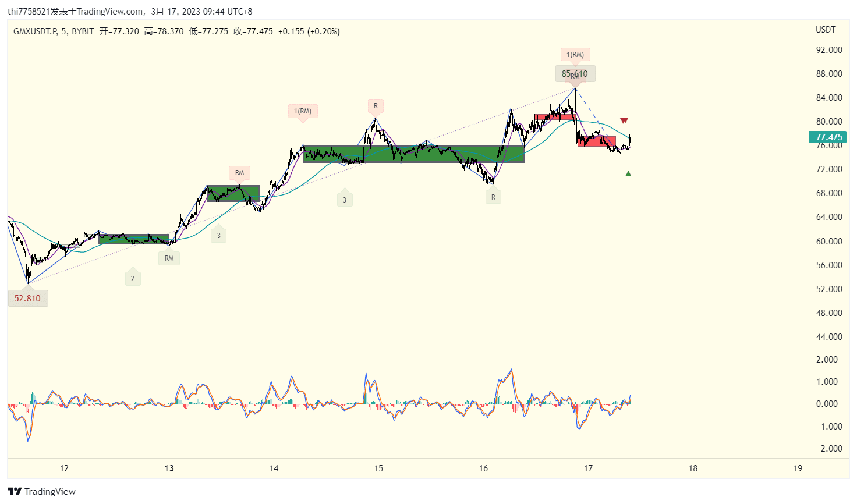The image size is (857, 504).
Task: Click the red 1(RM) label above 85.610
Action: pos(575,55)
